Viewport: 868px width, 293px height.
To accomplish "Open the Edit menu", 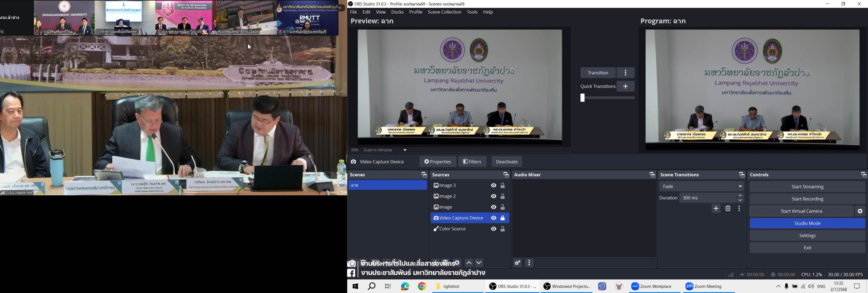I will pos(367,12).
